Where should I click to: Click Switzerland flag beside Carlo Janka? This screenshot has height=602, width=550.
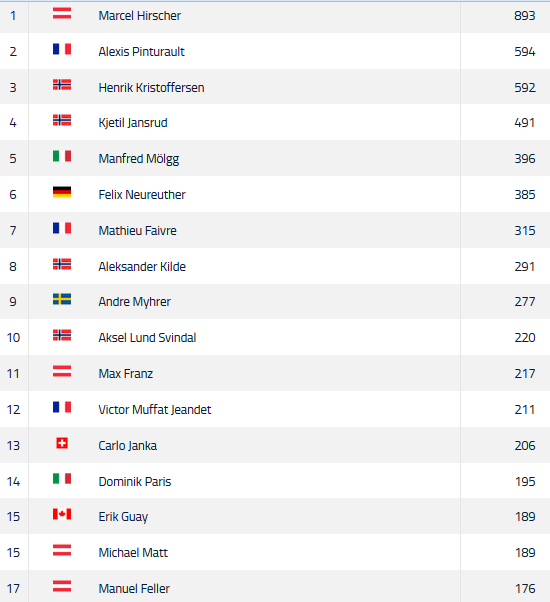point(62,443)
